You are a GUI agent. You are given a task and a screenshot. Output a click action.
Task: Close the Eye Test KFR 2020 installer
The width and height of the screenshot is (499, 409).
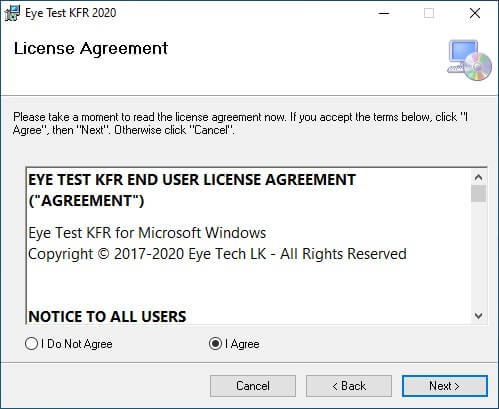[475, 13]
